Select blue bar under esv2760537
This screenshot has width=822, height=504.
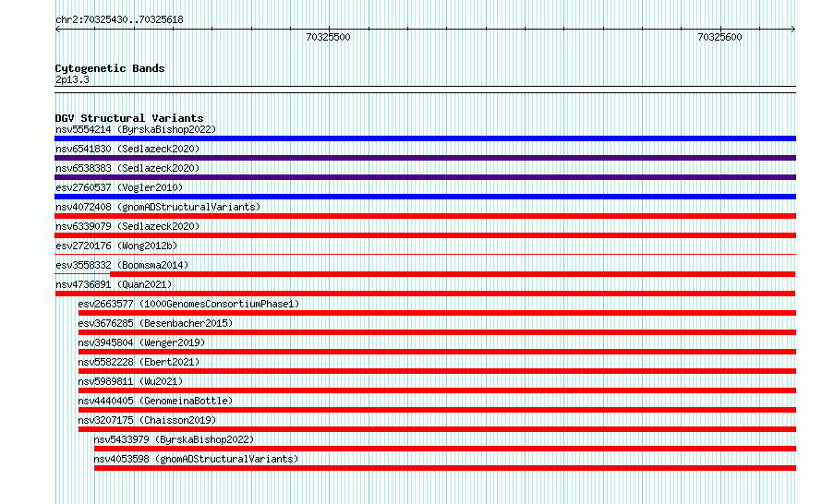click(425, 197)
